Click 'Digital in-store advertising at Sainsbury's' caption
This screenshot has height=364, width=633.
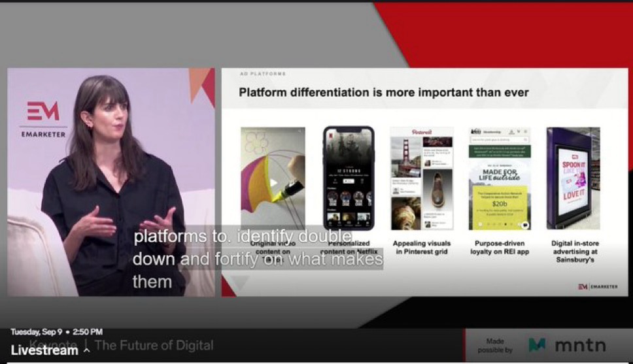pos(575,252)
